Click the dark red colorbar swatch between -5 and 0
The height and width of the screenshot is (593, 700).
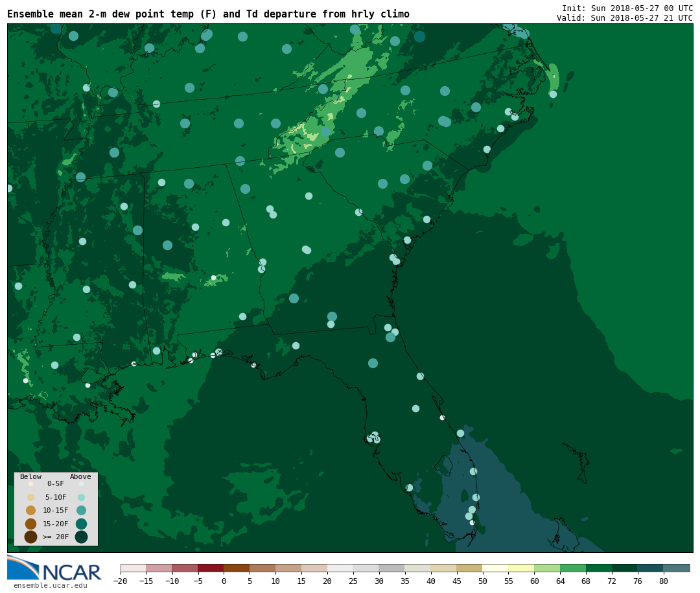point(211,568)
